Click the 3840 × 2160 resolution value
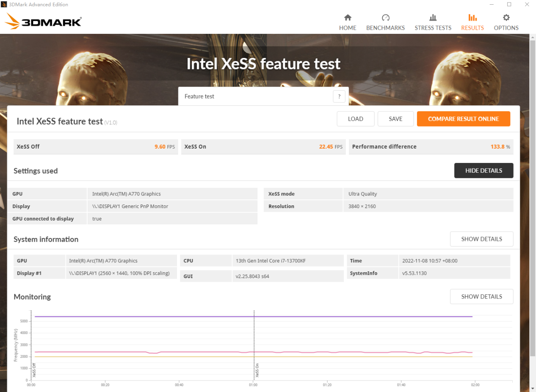The width and height of the screenshot is (536, 392). click(362, 207)
